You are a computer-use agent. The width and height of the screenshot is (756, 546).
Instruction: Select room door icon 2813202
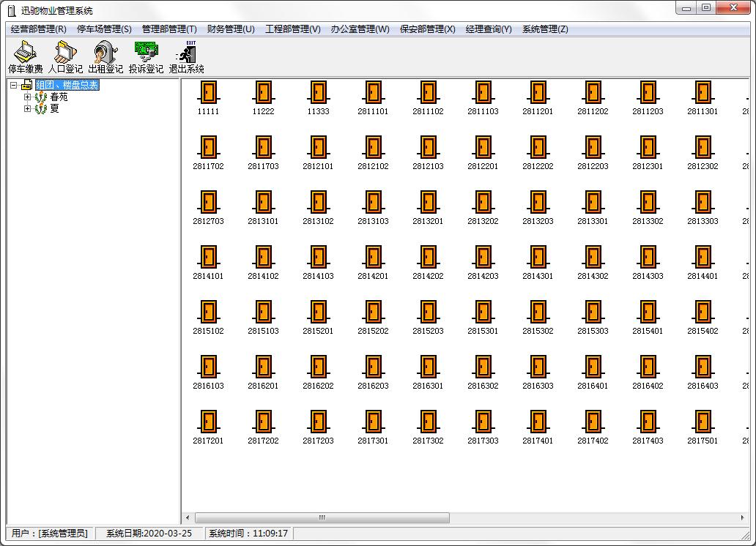tap(483, 208)
